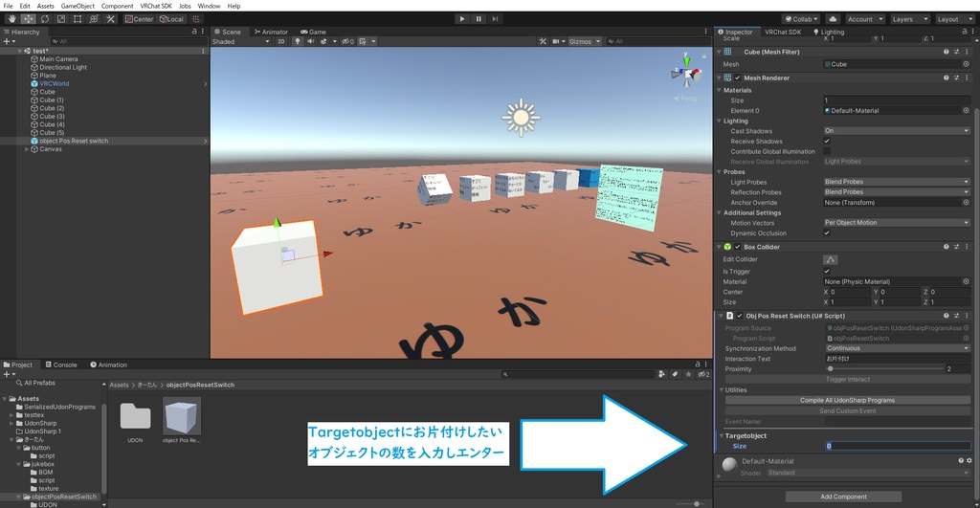Open Reflection Probes dropdown
This screenshot has height=508, width=980.
[896, 192]
